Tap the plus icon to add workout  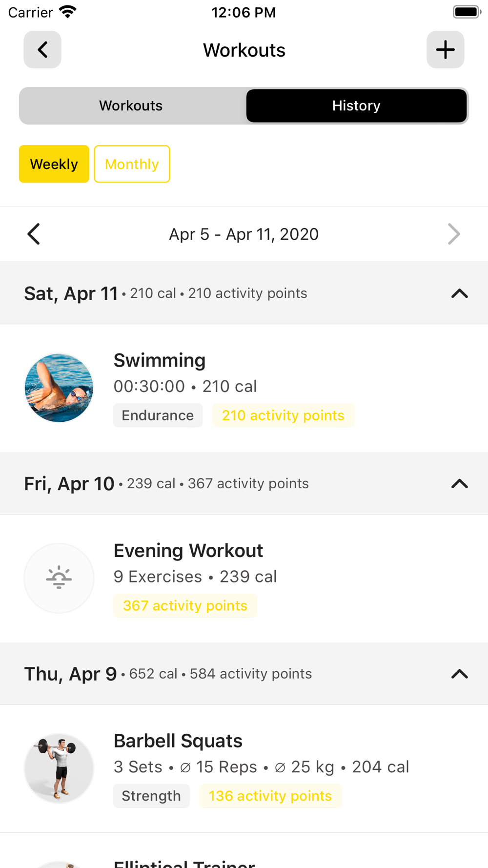445,50
